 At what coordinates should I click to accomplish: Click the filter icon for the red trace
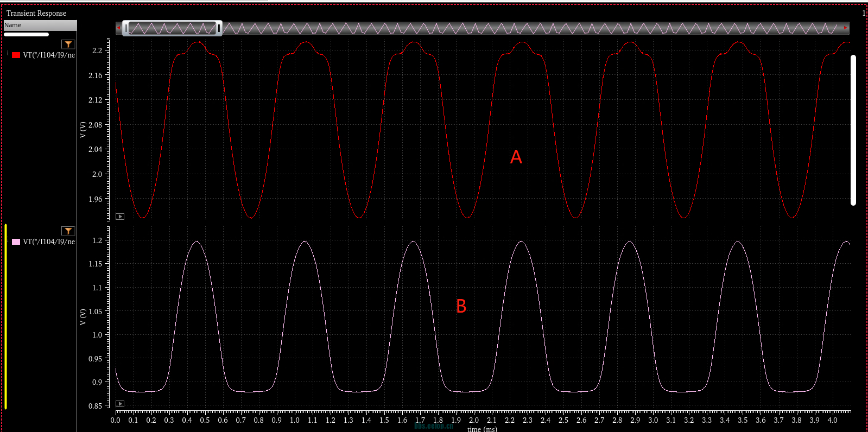(x=68, y=45)
